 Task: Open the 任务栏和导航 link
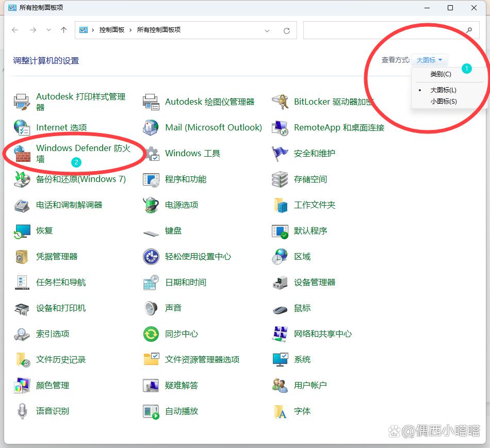[x=61, y=283]
